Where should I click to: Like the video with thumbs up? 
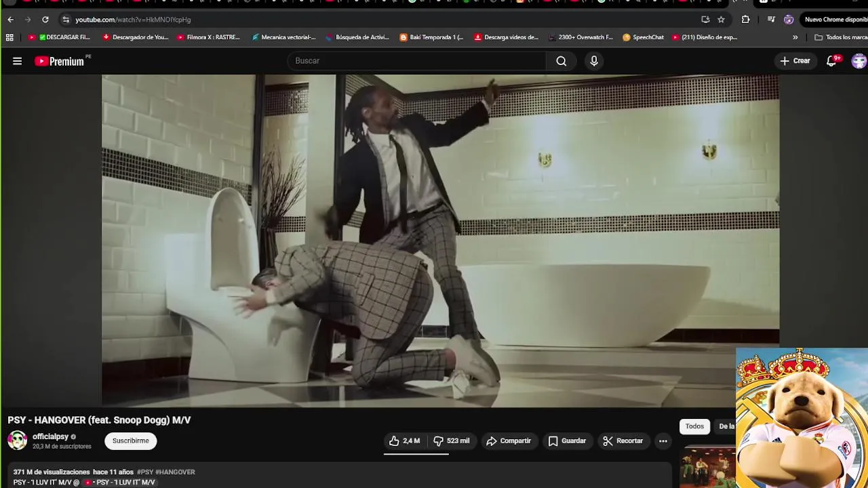(405, 441)
